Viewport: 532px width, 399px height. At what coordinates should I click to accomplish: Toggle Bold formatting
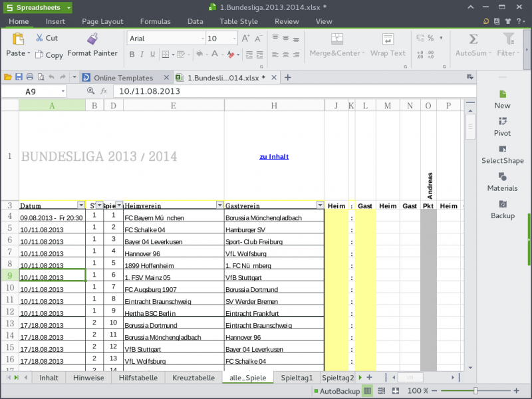point(132,55)
